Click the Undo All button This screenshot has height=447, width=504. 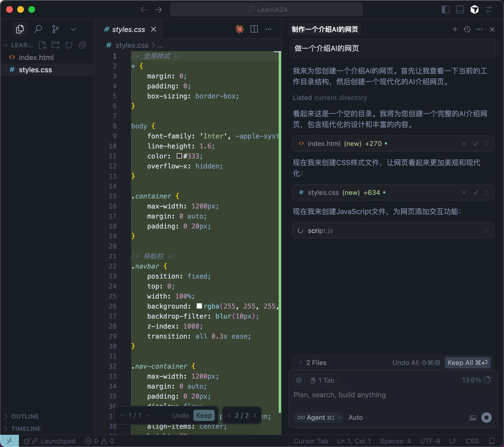416,362
